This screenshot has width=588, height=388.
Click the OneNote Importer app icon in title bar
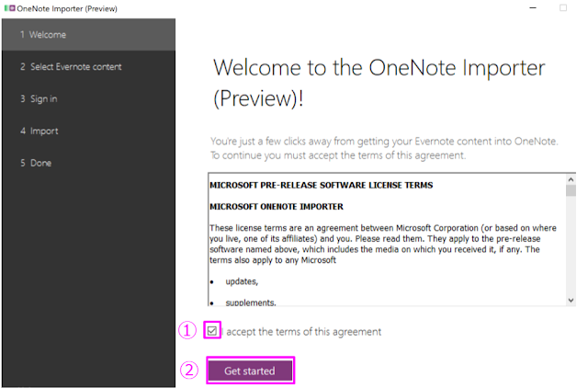pos(10,8)
